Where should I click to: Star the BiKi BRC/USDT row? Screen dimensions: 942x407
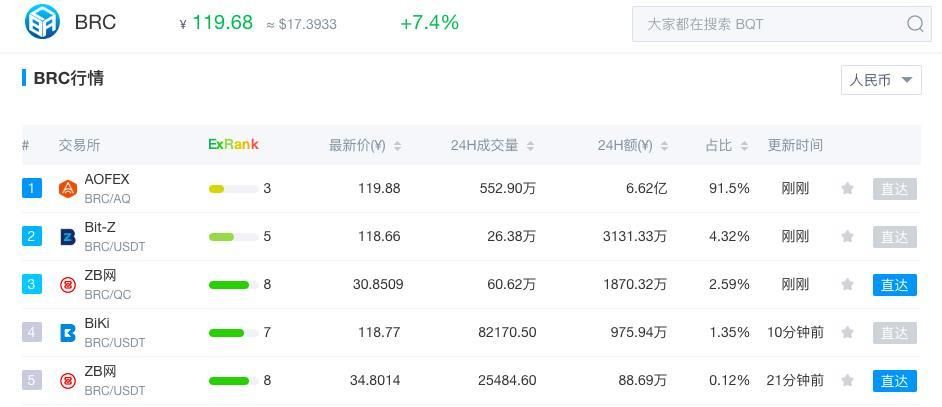click(x=847, y=332)
